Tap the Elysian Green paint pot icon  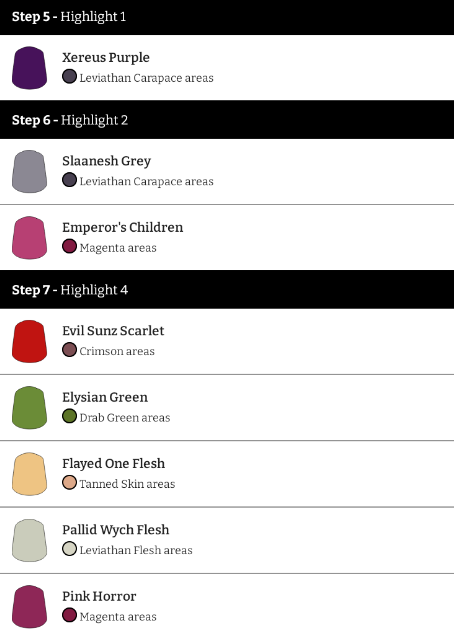pos(29,407)
